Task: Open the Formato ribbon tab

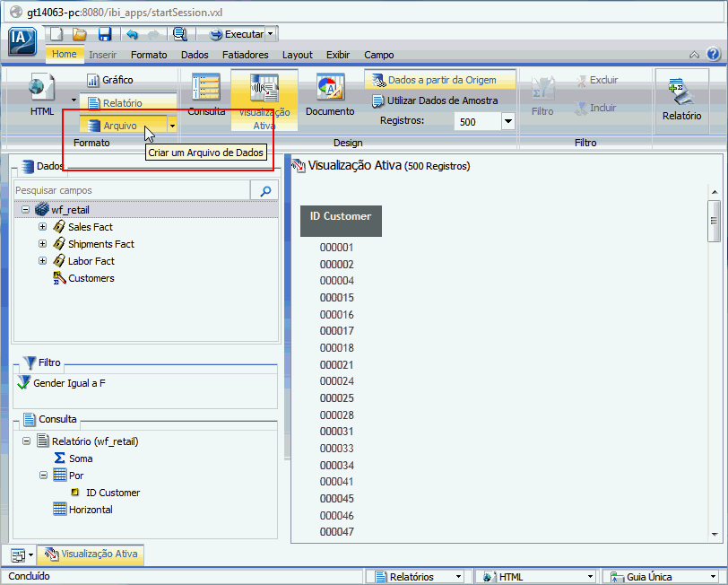Action: click(149, 55)
